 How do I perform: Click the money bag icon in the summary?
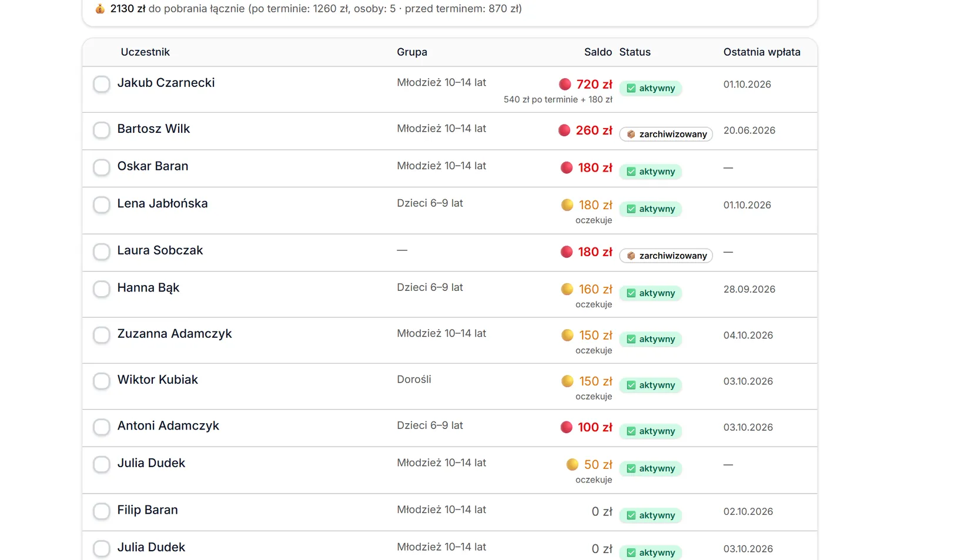point(100,9)
